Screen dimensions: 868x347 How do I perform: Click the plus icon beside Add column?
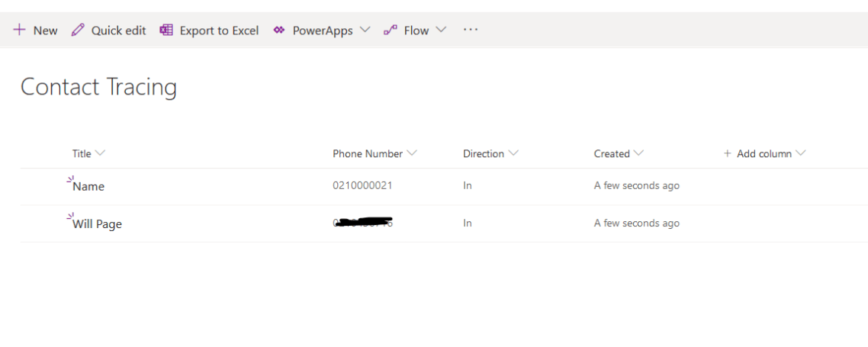point(728,153)
